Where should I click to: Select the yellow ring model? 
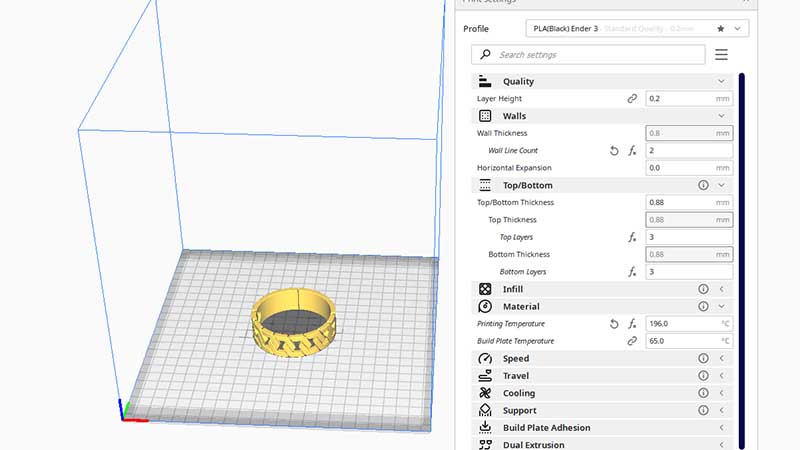(x=294, y=322)
